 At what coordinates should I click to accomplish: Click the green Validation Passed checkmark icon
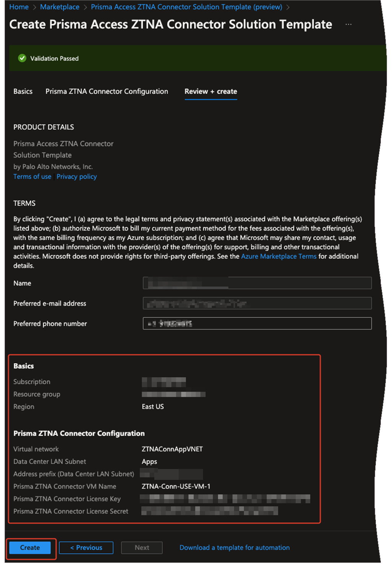coord(22,58)
